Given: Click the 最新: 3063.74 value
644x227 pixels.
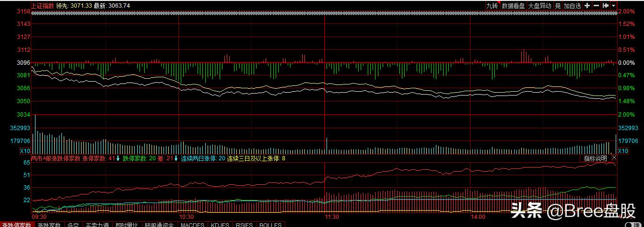Looking at the screenshot, I should click(112, 6).
